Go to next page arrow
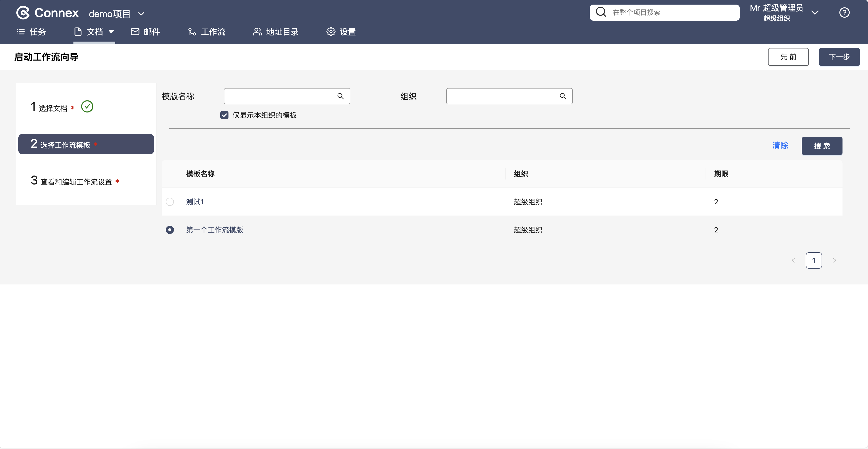 (834, 260)
